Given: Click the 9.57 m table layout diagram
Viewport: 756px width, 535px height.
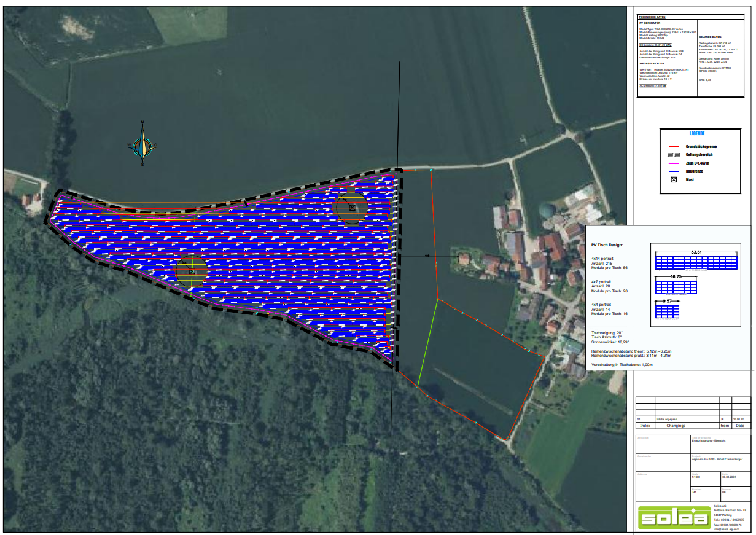Looking at the screenshot, I should (668, 311).
